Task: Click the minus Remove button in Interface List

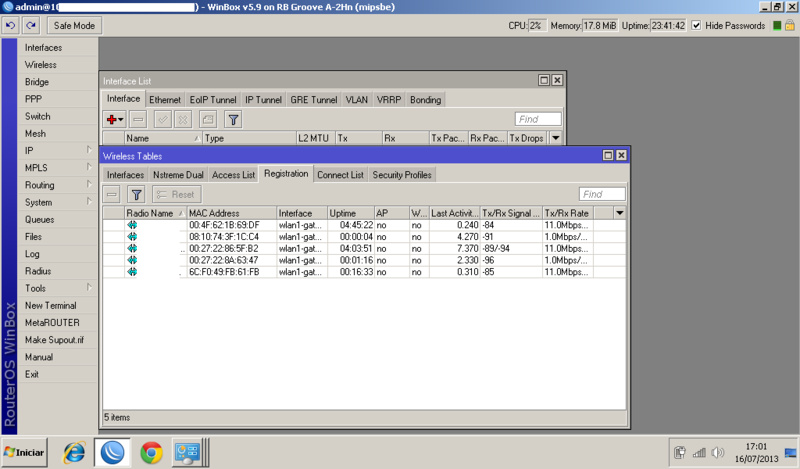Action: [x=138, y=119]
